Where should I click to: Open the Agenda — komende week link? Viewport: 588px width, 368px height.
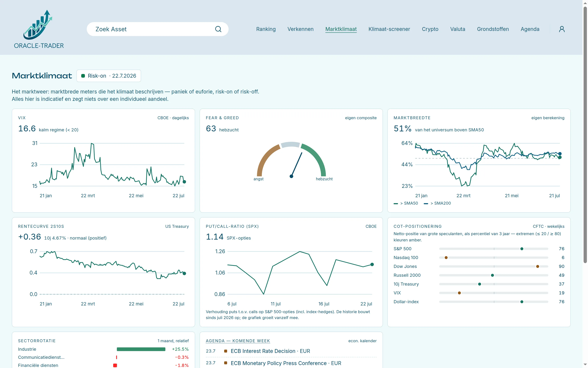tap(238, 341)
